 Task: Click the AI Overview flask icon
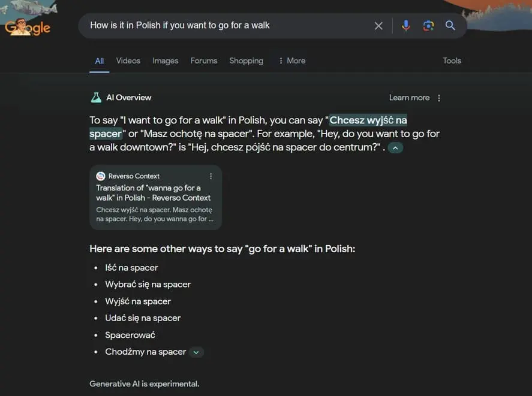click(96, 98)
